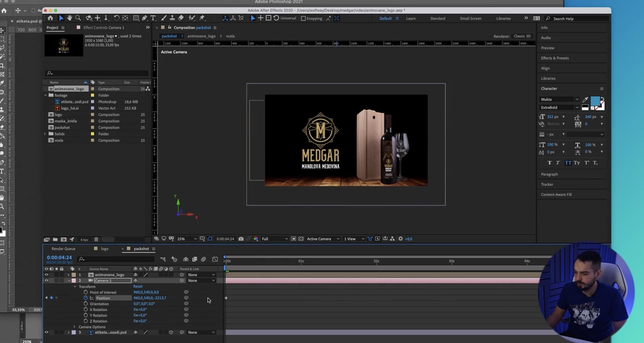Open the Active Camera view dropdown

[x=323, y=239]
